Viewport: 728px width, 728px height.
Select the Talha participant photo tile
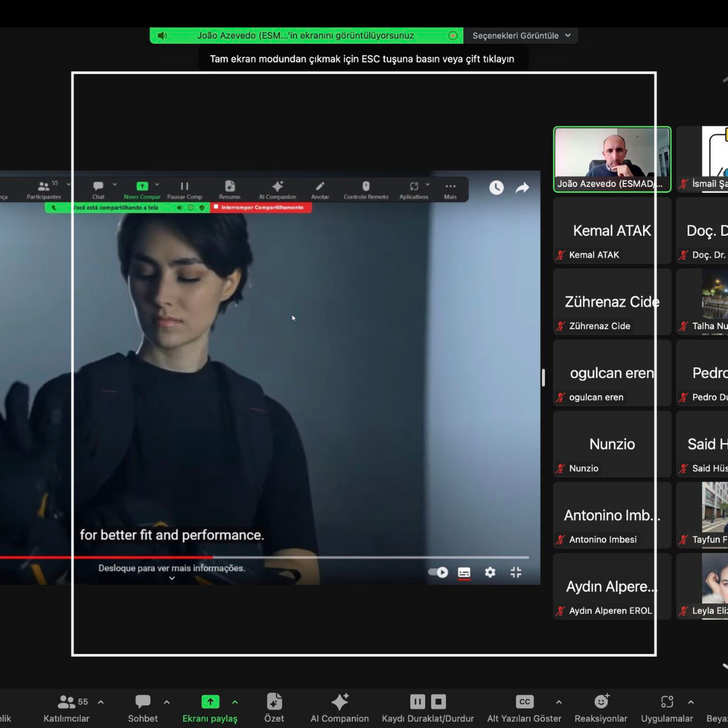(x=702, y=301)
